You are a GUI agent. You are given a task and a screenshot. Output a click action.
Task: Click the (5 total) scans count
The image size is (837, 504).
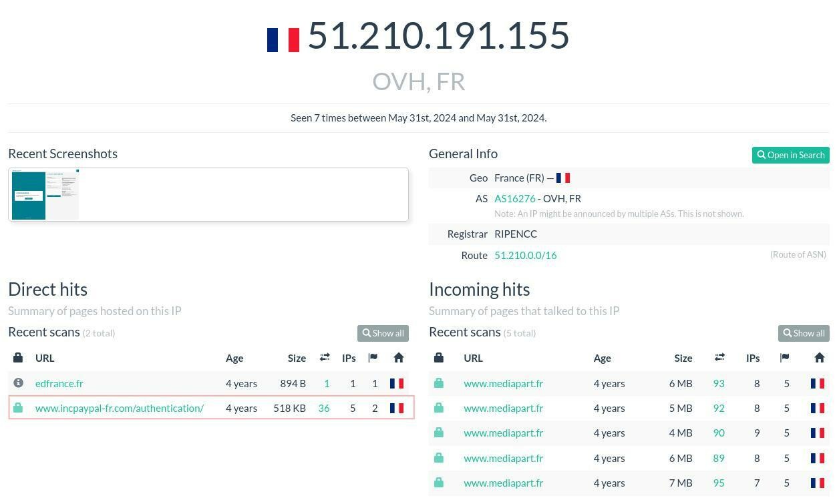520,332
